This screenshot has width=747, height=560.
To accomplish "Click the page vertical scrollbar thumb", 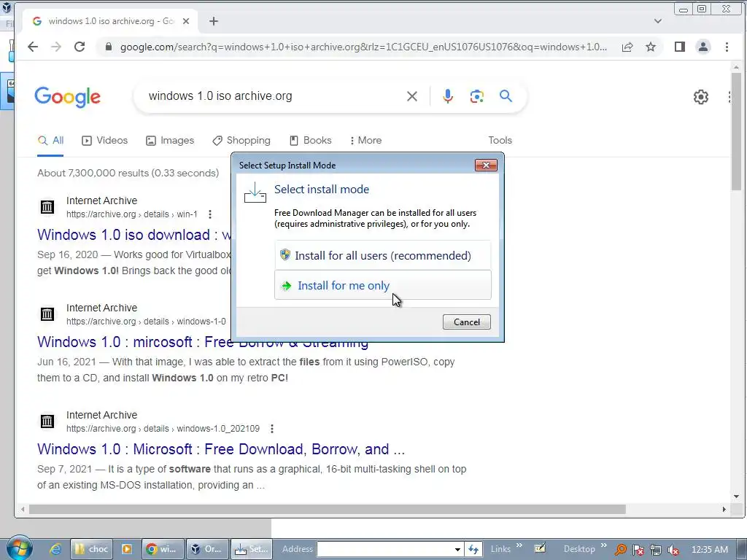I will [737, 131].
